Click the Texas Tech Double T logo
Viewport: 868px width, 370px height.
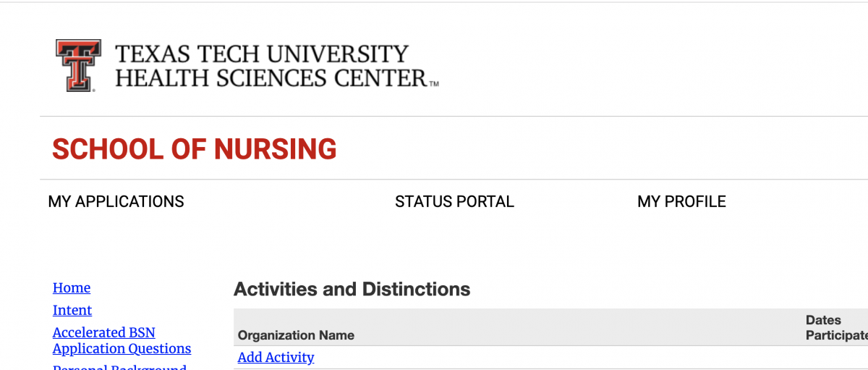pos(77,65)
